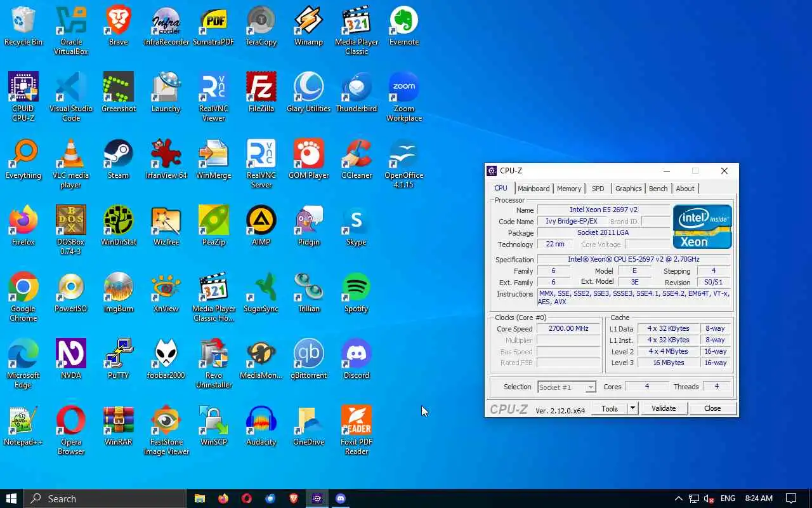Open the Oracle VirtualBox desktop shortcut
The height and width of the screenshot is (508, 812).
[x=71, y=30]
